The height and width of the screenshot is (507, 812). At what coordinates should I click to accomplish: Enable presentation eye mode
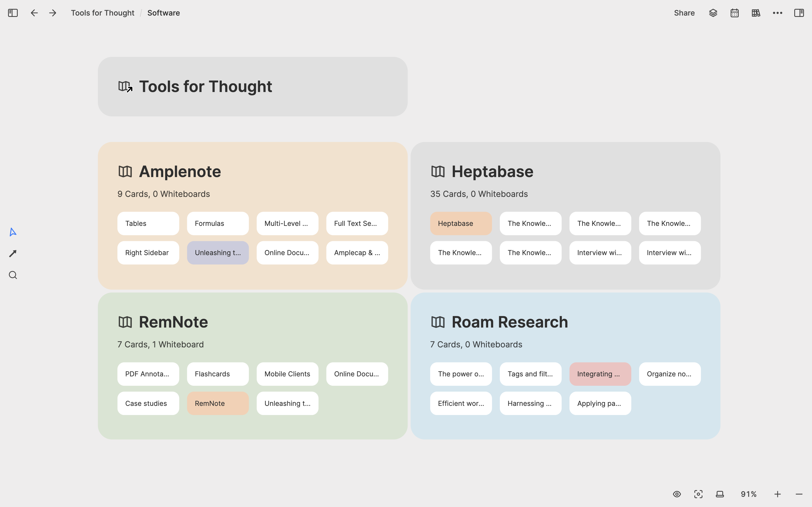(677, 494)
